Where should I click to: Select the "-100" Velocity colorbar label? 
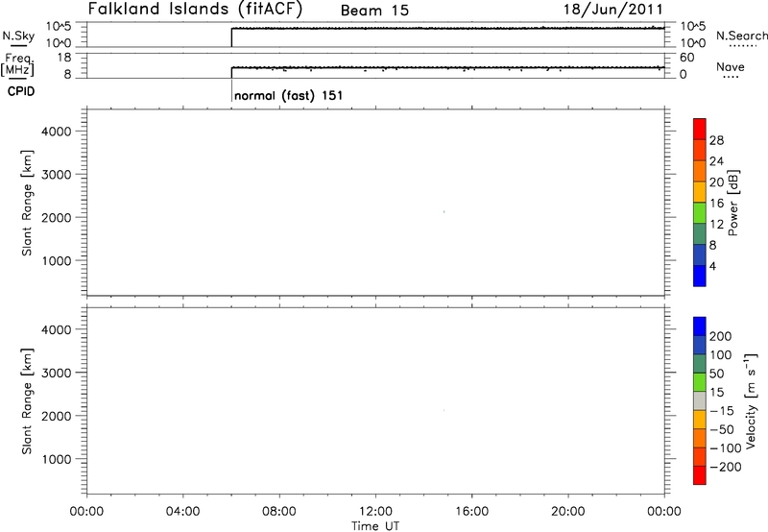[x=726, y=448]
